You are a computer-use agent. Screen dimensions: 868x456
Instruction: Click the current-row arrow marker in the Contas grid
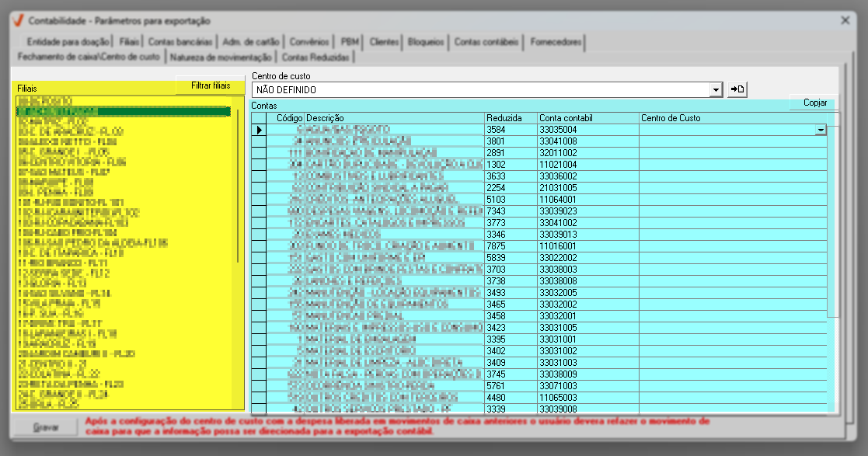(x=258, y=130)
